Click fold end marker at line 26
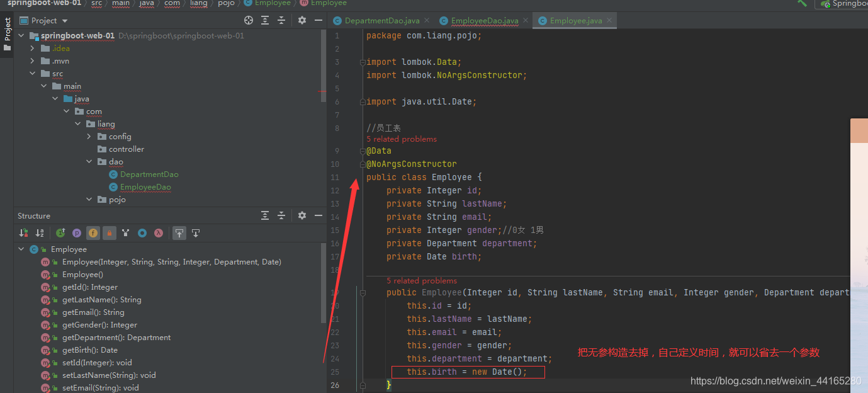Viewport: 868px width, 393px height. (x=362, y=385)
